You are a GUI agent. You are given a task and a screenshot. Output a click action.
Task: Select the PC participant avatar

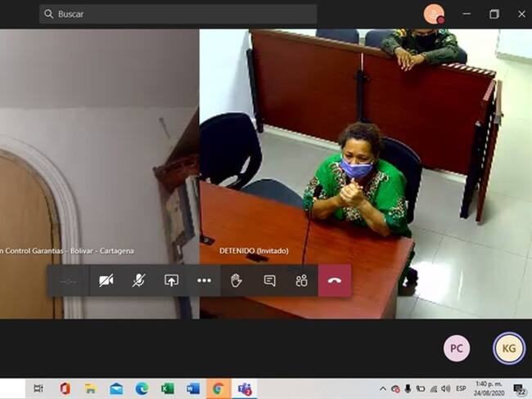coord(457,348)
